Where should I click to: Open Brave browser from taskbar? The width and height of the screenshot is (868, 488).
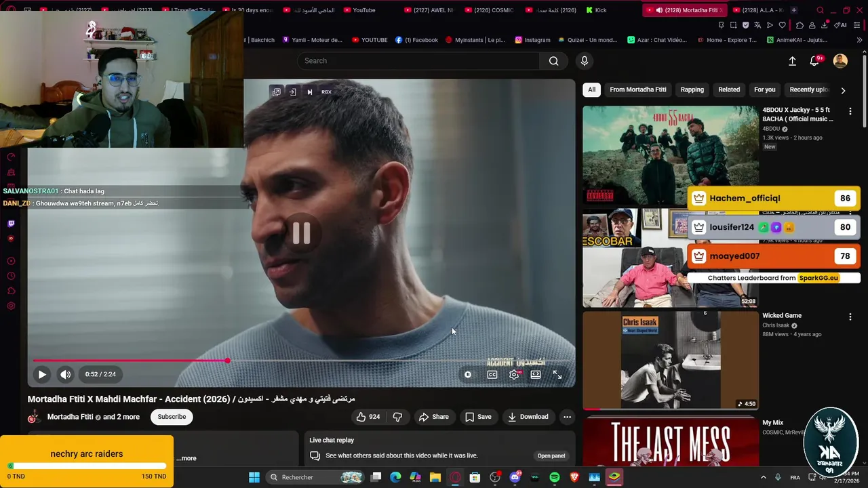tap(574, 477)
